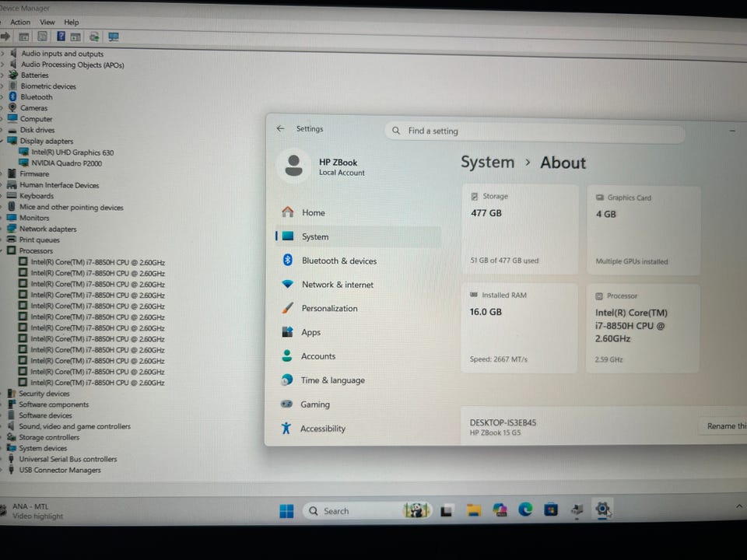Screen dimensions: 747x560
Task: Open the Help menu in Device Manager
Action: (x=72, y=22)
